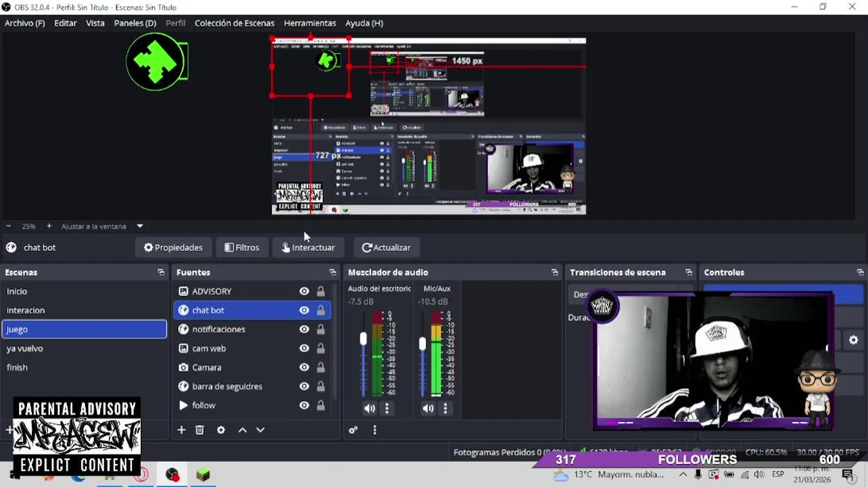Select the juego scene
The image size is (868, 487).
click(84, 329)
